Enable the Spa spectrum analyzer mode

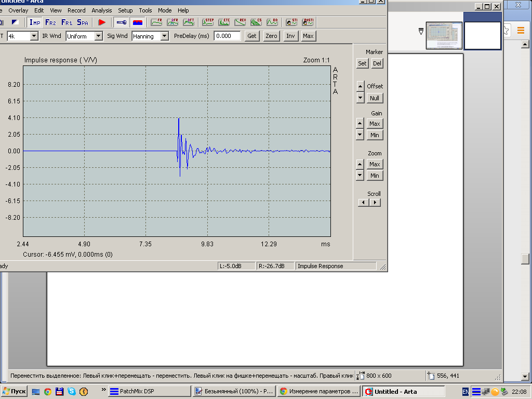click(x=83, y=22)
